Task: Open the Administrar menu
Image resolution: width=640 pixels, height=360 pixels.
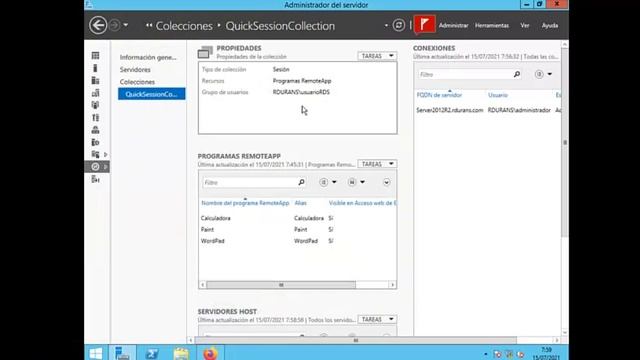Action: [x=453, y=25]
